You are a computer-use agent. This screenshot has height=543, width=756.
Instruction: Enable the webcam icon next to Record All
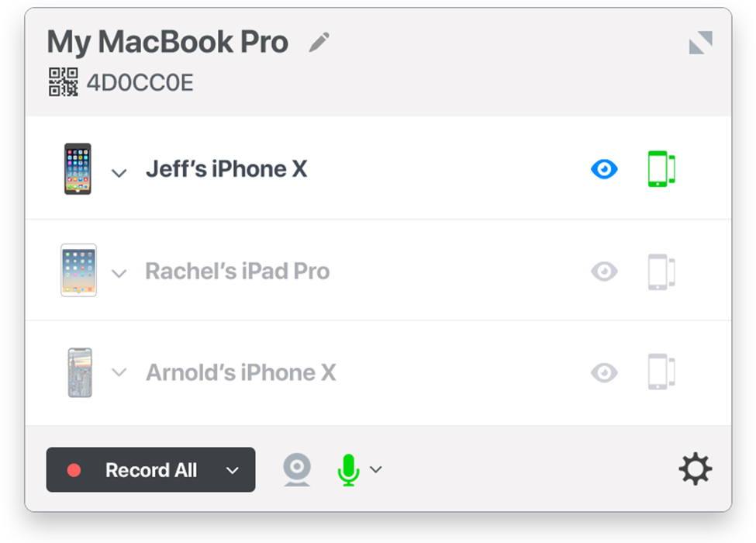tap(297, 469)
